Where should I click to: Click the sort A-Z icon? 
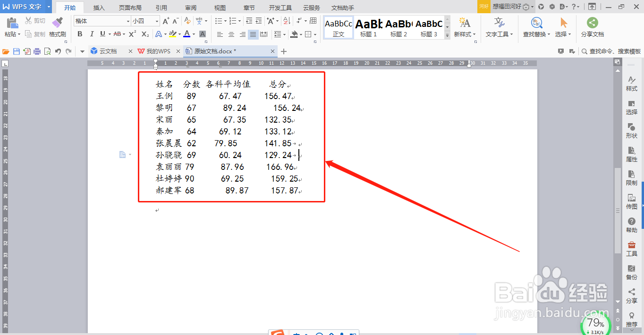pos(287,21)
